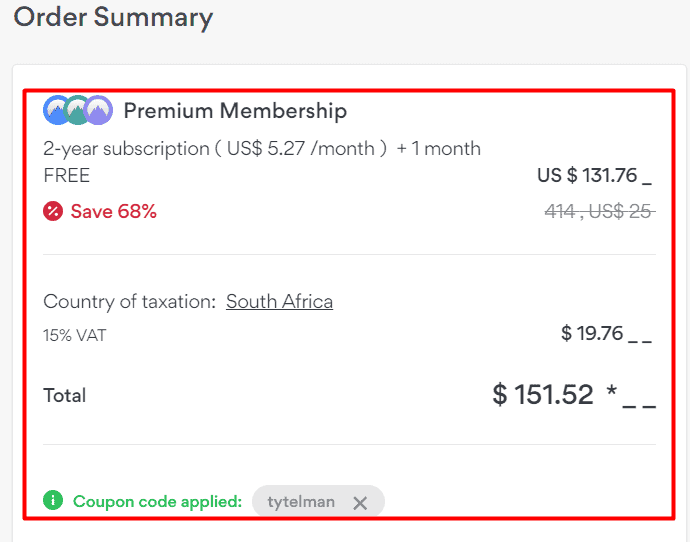Select the tytelman coupon chip

click(x=301, y=502)
